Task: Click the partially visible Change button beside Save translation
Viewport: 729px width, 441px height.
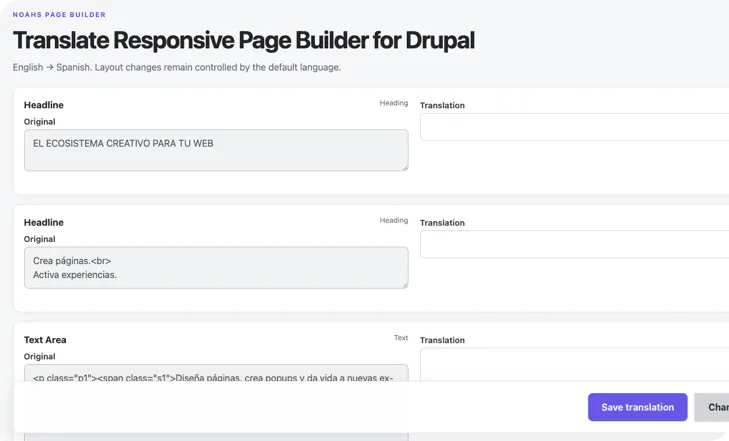Action: [x=712, y=408]
